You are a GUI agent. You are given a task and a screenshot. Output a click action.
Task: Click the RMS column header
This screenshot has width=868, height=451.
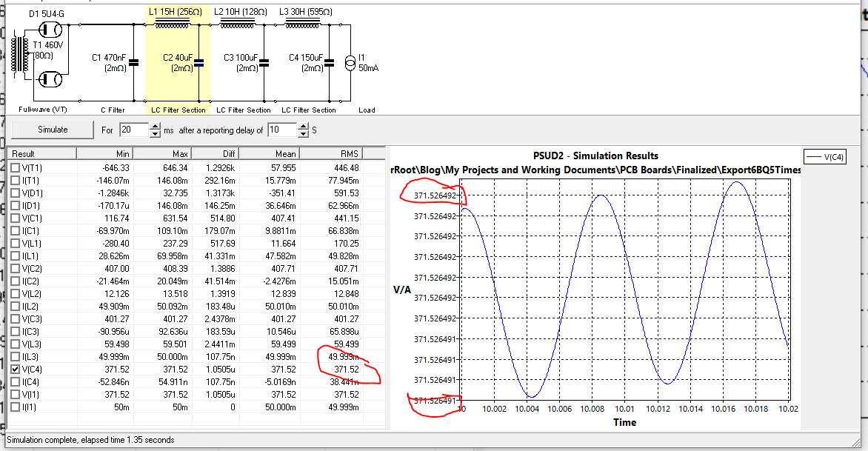tap(332, 154)
